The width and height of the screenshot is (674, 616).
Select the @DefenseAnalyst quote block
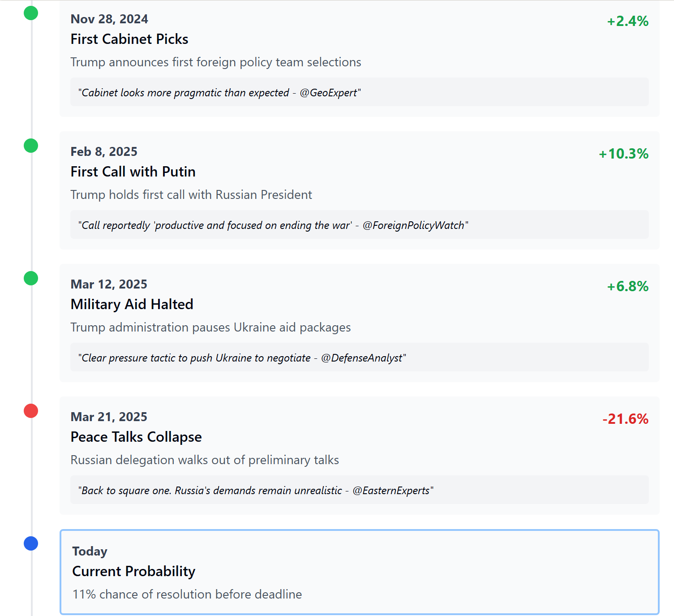359,358
